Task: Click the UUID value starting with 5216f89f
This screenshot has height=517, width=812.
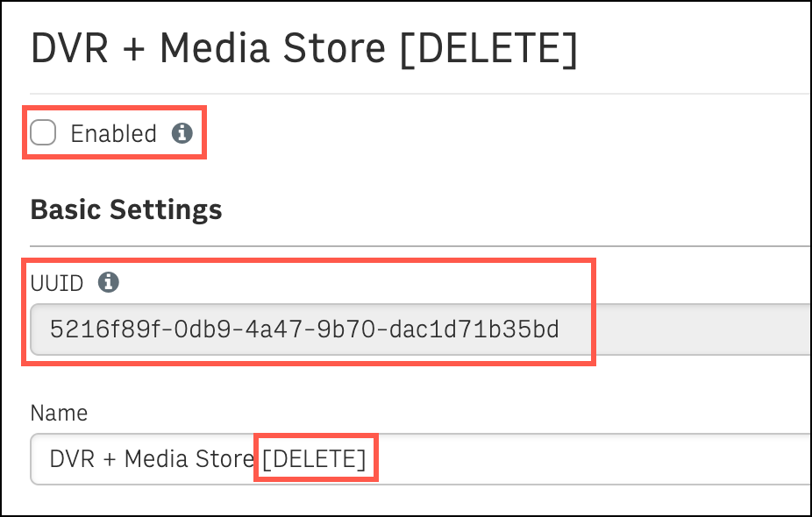Action: pos(304,329)
